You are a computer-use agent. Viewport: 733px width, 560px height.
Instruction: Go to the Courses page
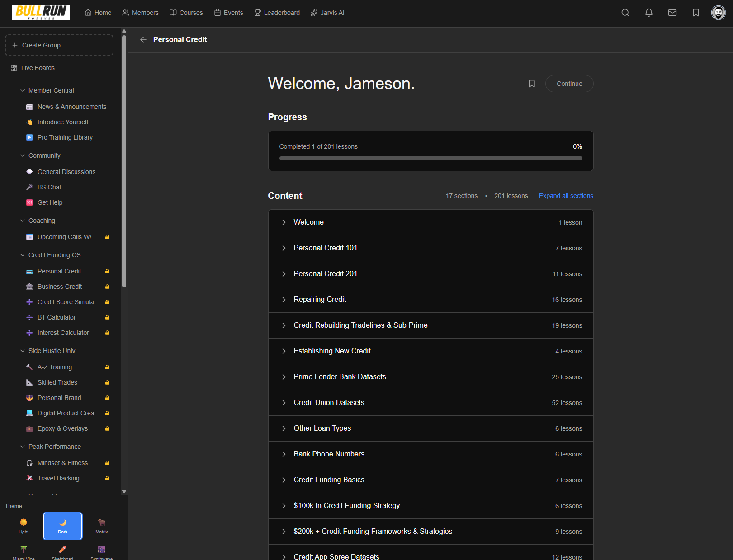[x=186, y=13]
